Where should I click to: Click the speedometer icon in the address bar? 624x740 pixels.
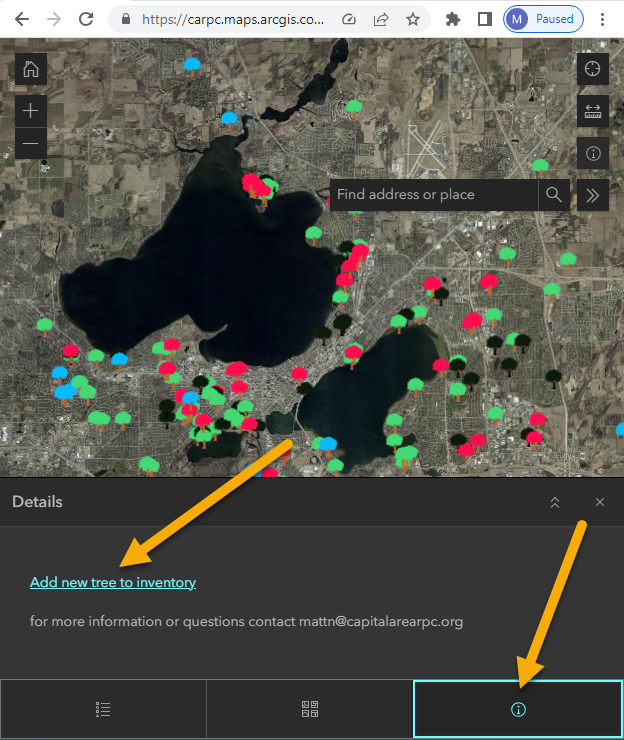tap(349, 19)
